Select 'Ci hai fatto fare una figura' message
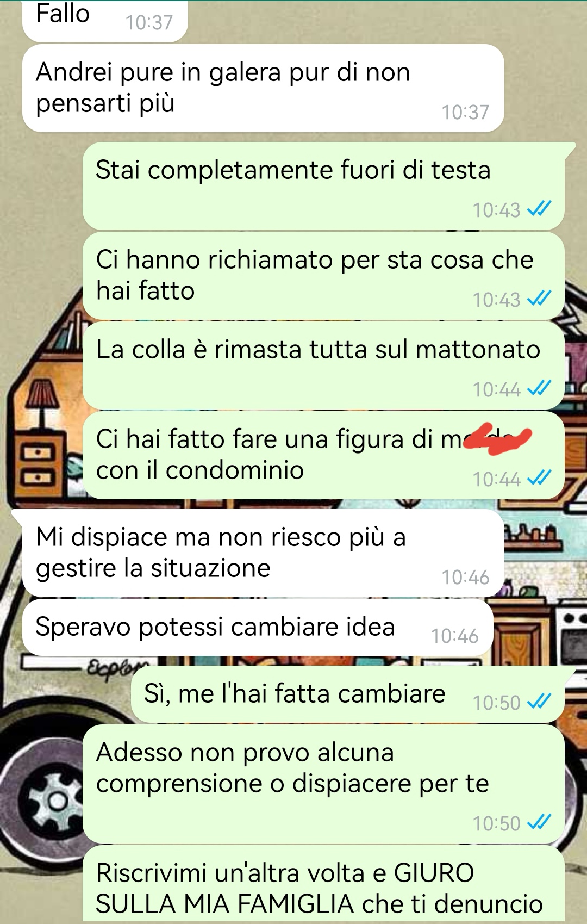 [323, 455]
